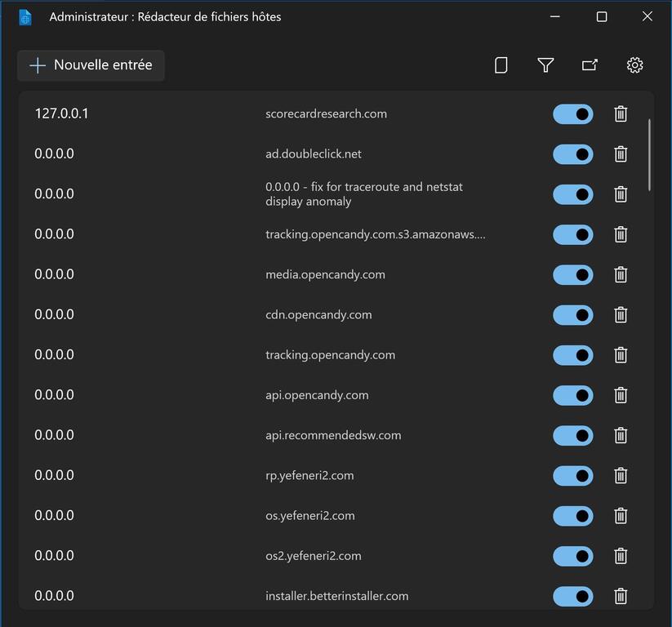The image size is (672, 627).
Task: Switch off rp.yefeneri2.com entry
Action: coord(573,476)
